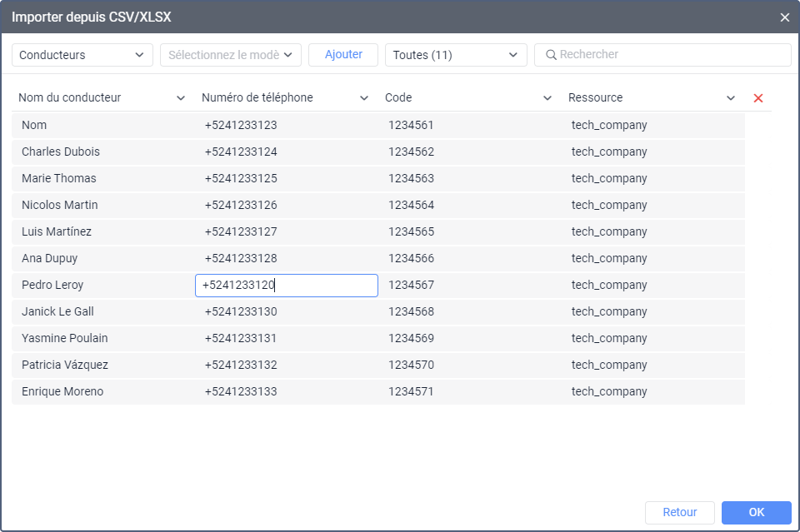Screen dimensions: 800x532
Task: Select the Charles Dubois name cell
Action: [61, 152]
